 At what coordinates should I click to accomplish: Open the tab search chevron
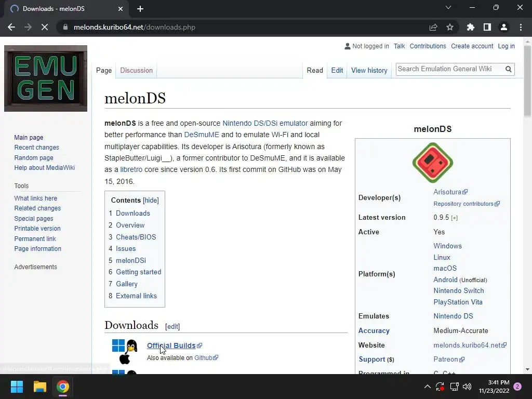pyautogui.click(x=448, y=7)
